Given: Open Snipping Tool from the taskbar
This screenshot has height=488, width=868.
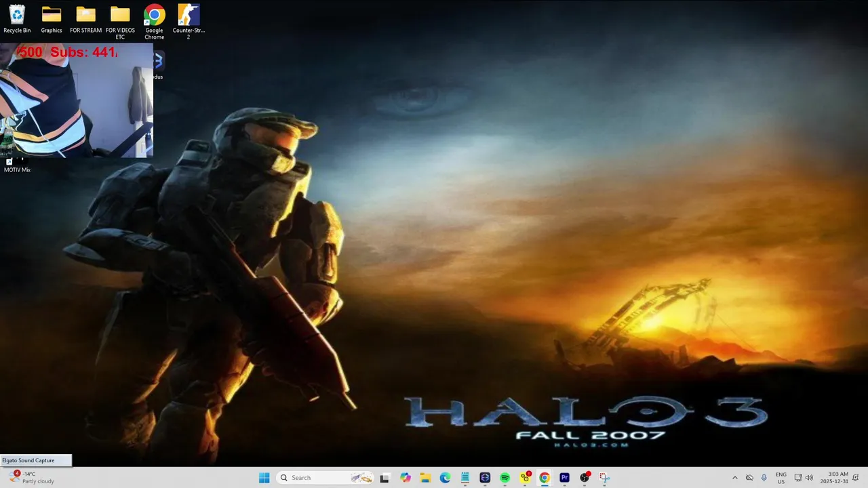Looking at the screenshot, I should (604, 478).
